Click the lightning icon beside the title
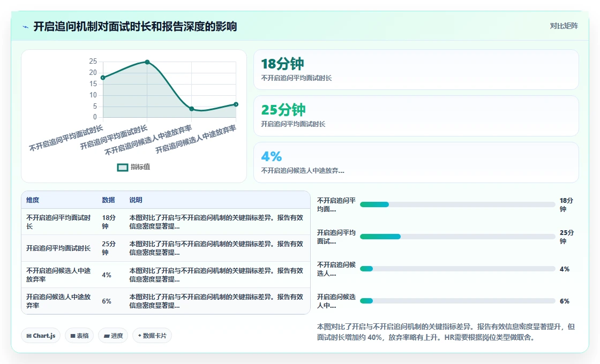 pos(26,27)
